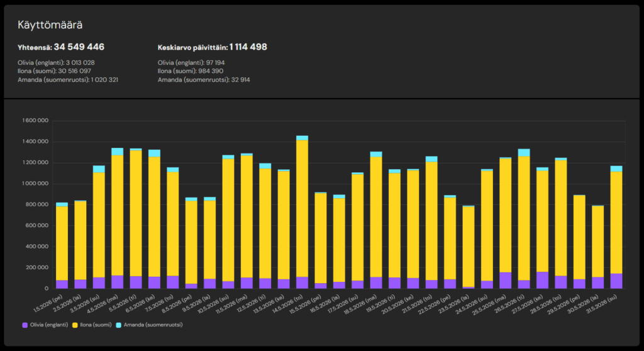644x351 pixels.
Task: Select the purple segment of the 31.5.2026 bar
Action: [616, 281]
